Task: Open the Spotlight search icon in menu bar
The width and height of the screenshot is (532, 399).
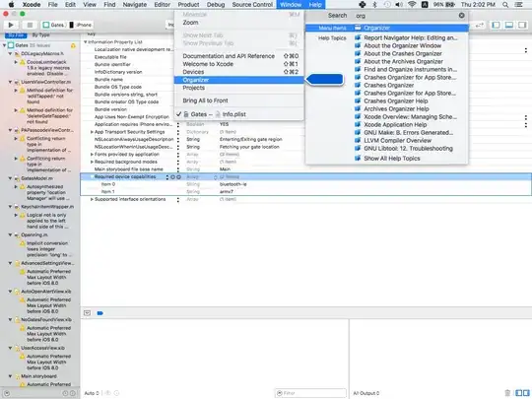Action: tap(505, 5)
